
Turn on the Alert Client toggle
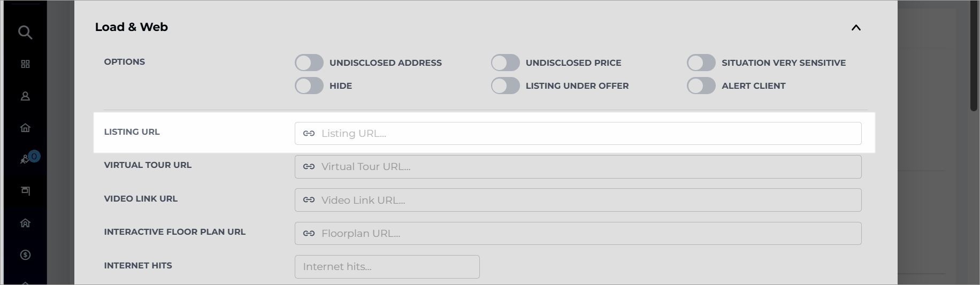coord(701,86)
